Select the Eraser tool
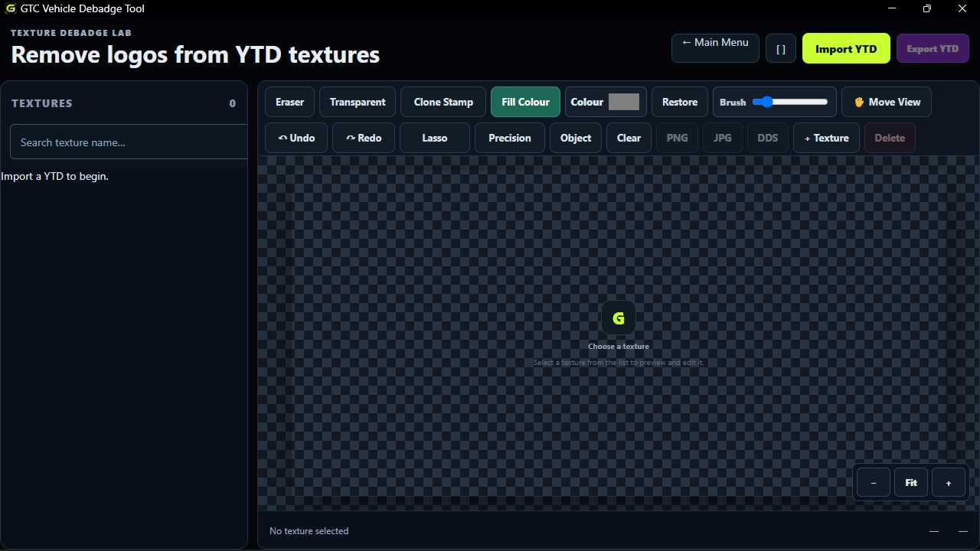 coord(289,102)
